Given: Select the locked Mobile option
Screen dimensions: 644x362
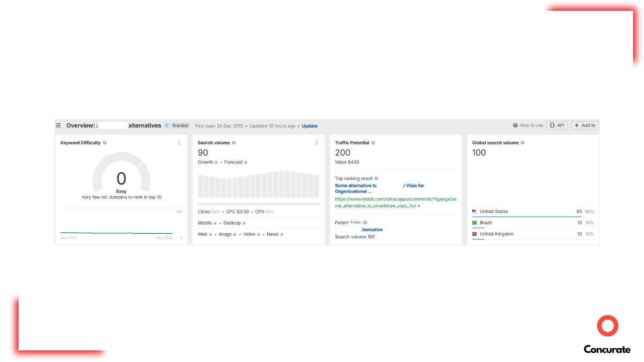Looking at the screenshot, I should (x=207, y=223).
